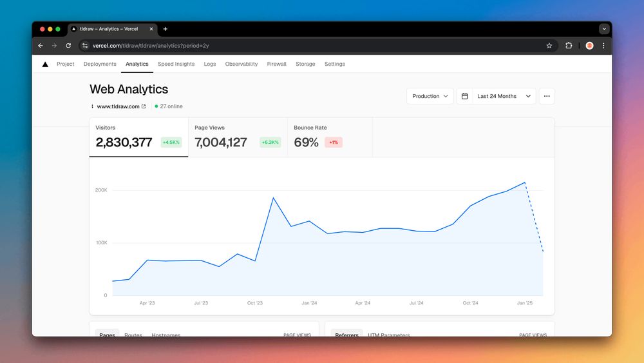Click the +4.5K% visitors change badge
The width and height of the screenshot is (644, 363).
(x=171, y=142)
